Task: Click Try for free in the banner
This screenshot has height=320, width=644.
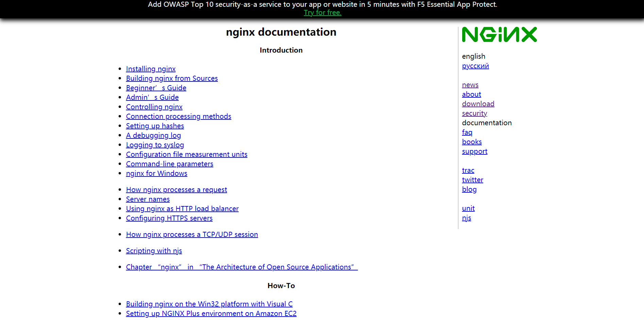Action: [322, 13]
